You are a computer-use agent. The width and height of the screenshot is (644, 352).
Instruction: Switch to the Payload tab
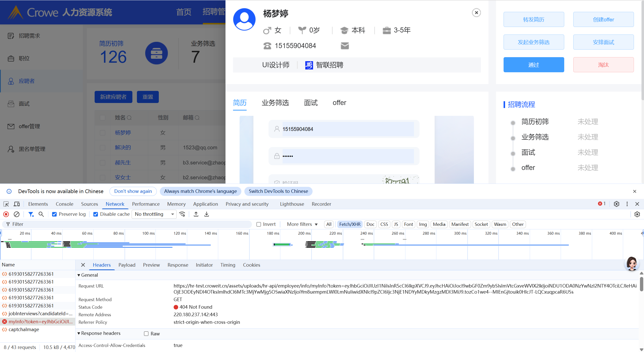point(127,265)
